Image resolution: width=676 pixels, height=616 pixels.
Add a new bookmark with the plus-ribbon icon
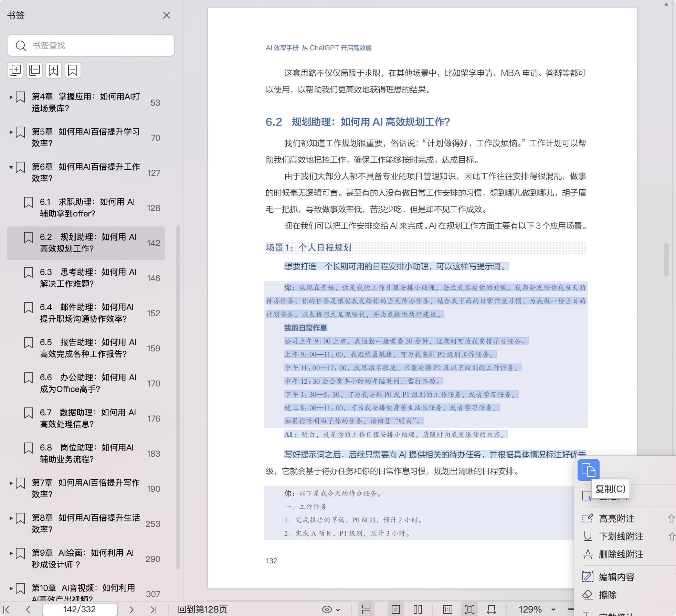click(x=53, y=70)
